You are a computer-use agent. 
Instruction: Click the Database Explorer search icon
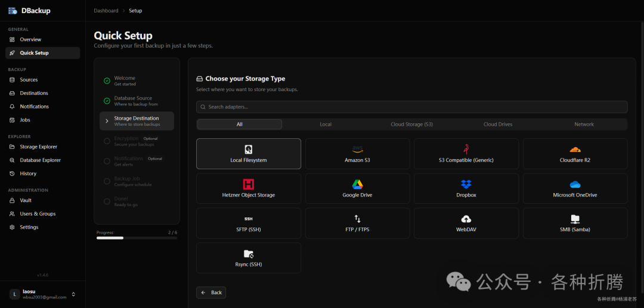pyautogui.click(x=12, y=160)
